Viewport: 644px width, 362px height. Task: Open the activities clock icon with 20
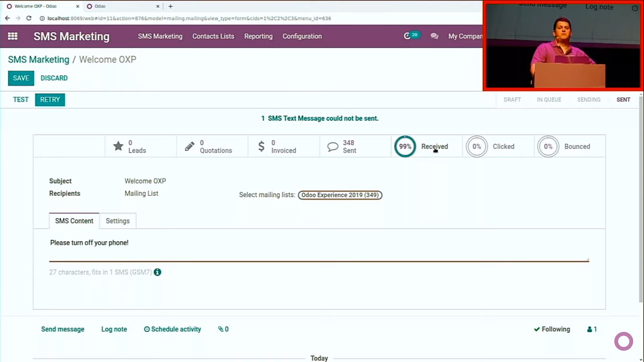(x=412, y=36)
